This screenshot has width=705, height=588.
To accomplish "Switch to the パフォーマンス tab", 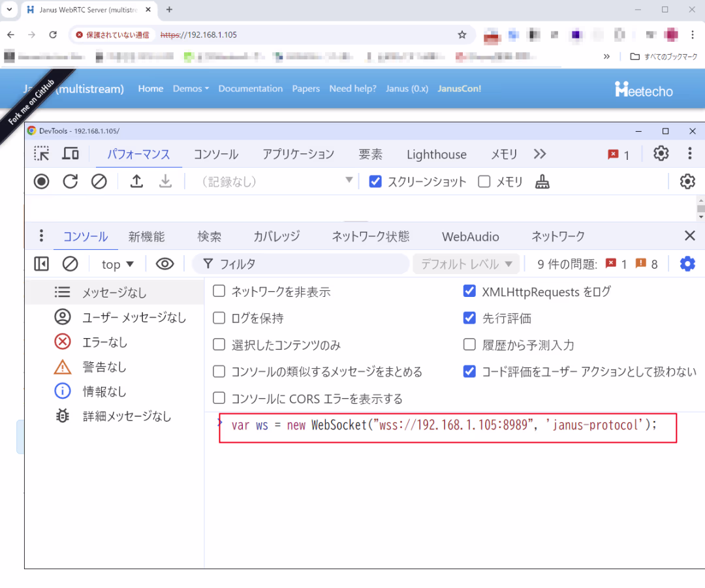I will pos(138,154).
